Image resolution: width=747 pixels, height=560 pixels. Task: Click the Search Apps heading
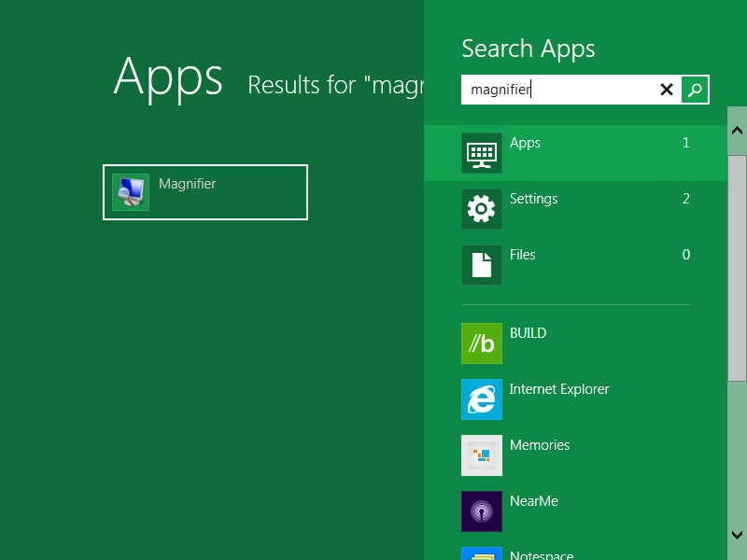click(529, 49)
